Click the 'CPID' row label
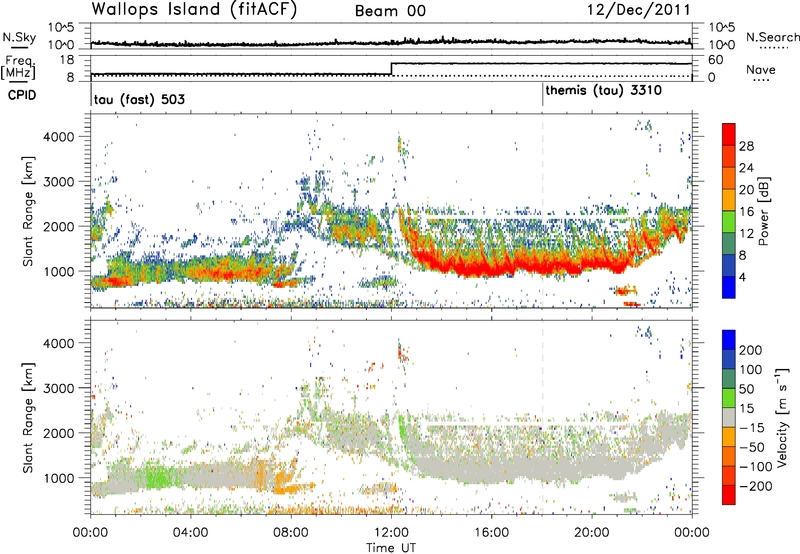This screenshot has width=800, height=554. [x=22, y=95]
